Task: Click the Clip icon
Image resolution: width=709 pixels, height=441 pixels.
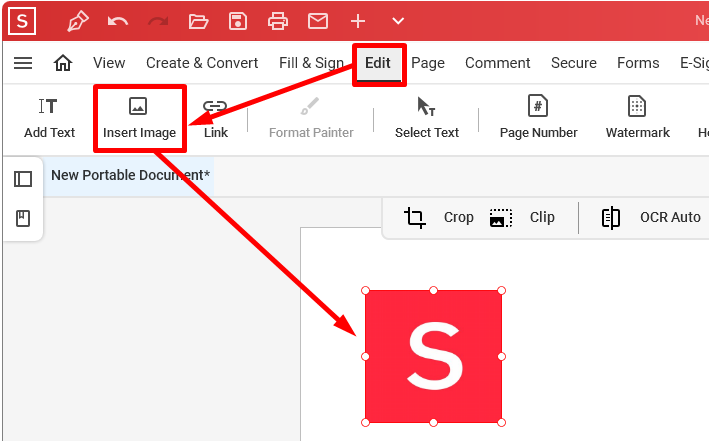Action: click(501, 218)
